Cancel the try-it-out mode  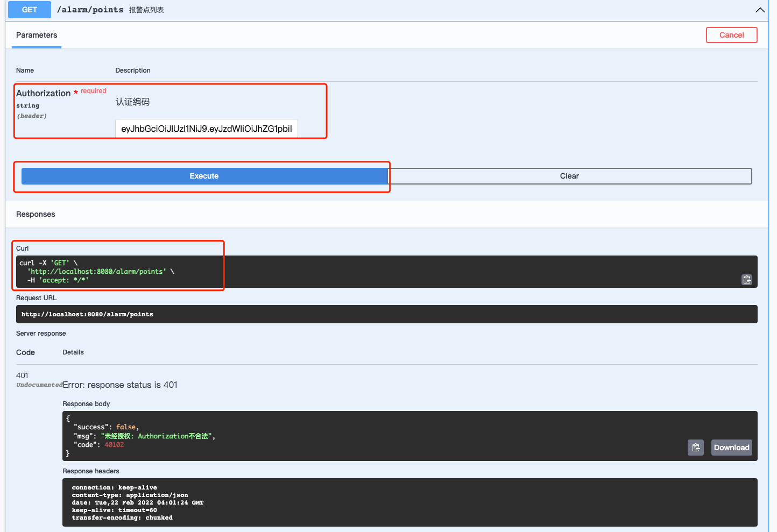pyautogui.click(x=731, y=34)
